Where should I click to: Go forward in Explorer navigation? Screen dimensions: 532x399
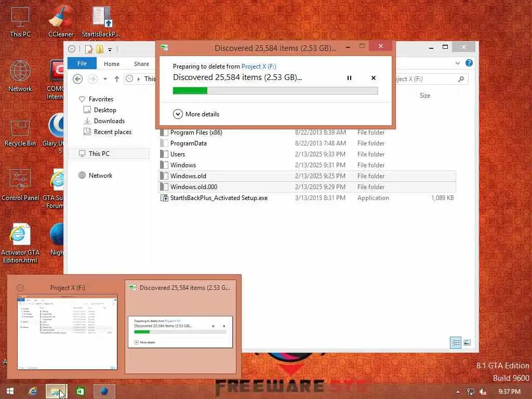click(x=92, y=79)
